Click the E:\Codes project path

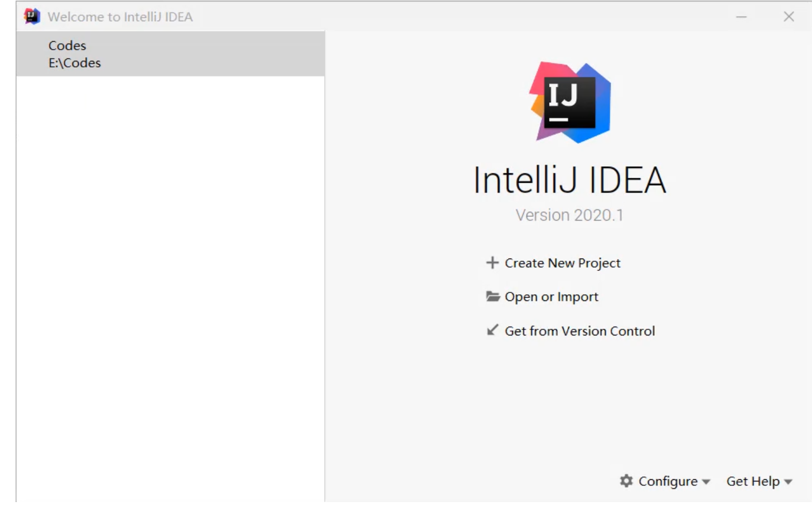(x=74, y=63)
